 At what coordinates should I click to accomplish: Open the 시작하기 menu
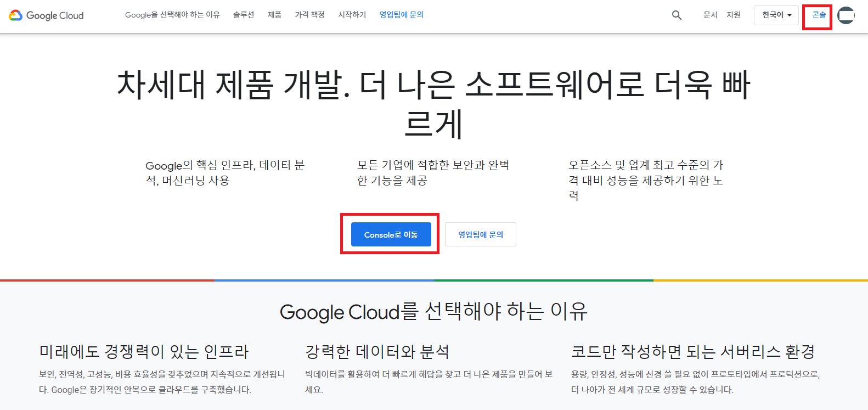[352, 15]
